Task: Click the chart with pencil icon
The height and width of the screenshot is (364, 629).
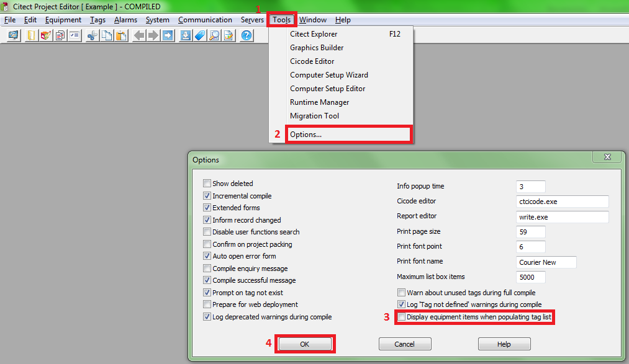Action: point(229,35)
